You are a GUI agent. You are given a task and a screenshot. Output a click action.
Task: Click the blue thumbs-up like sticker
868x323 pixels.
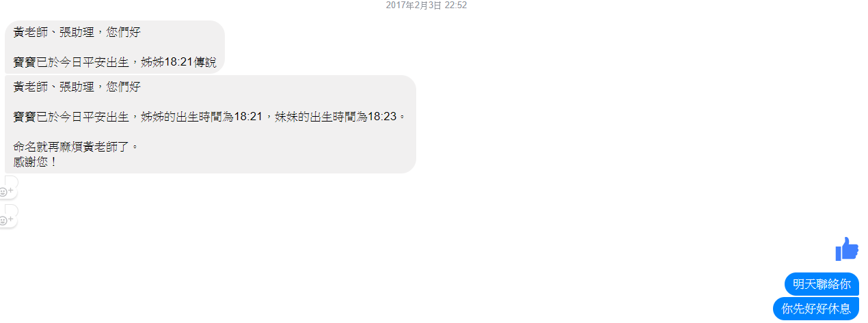pyautogui.click(x=847, y=249)
